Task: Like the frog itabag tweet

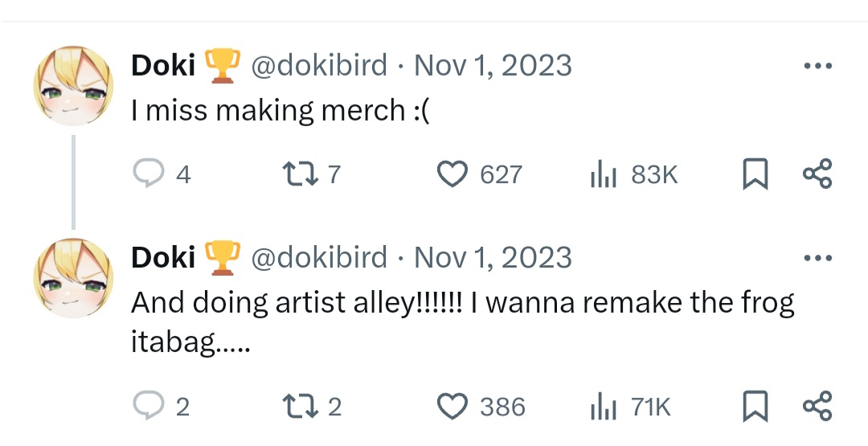Action: tap(452, 407)
